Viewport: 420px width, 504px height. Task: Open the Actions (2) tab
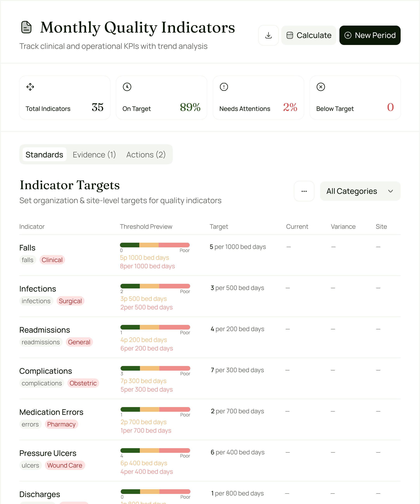pyautogui.click(x=146, y=154)
